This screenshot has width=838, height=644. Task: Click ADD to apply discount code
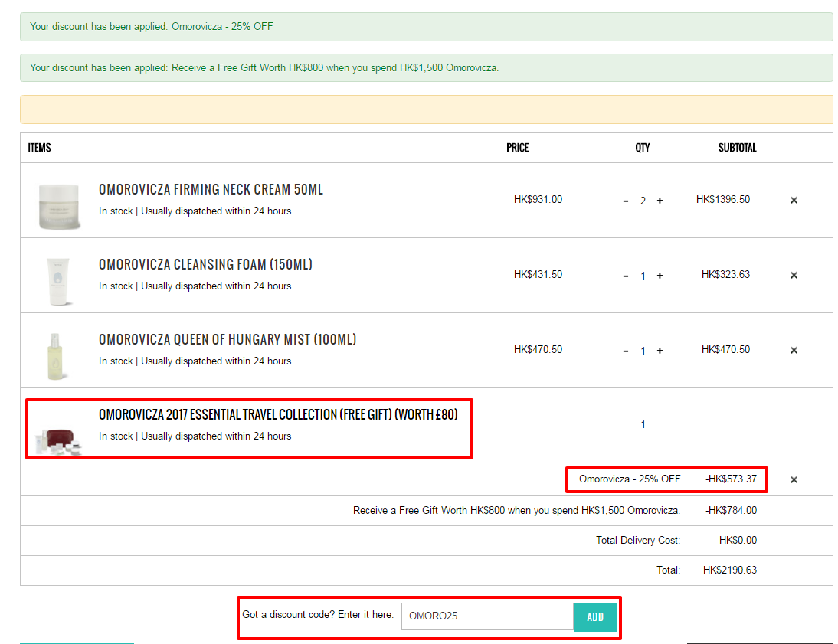point(595,617)
